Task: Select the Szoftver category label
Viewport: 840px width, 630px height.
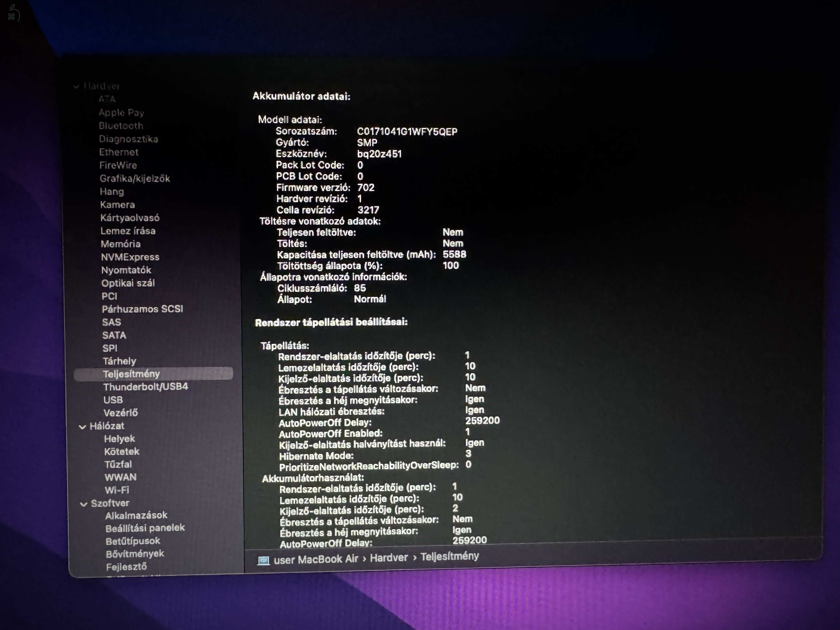Action: click(110, 503)
